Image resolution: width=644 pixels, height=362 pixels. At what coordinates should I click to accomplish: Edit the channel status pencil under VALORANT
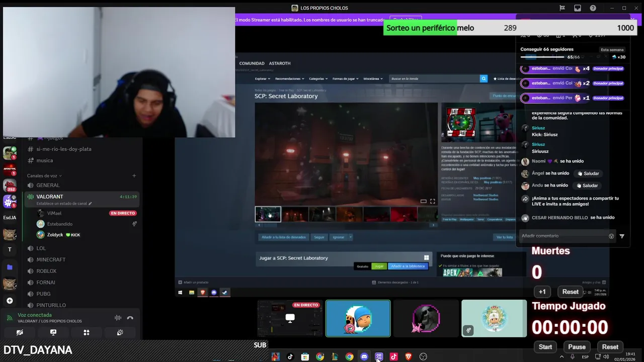pos(91,204)
